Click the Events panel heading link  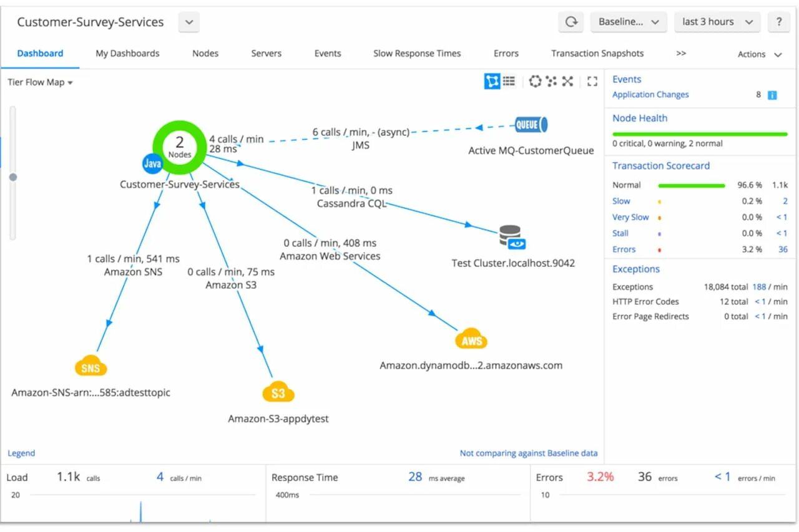coord(627,79)
